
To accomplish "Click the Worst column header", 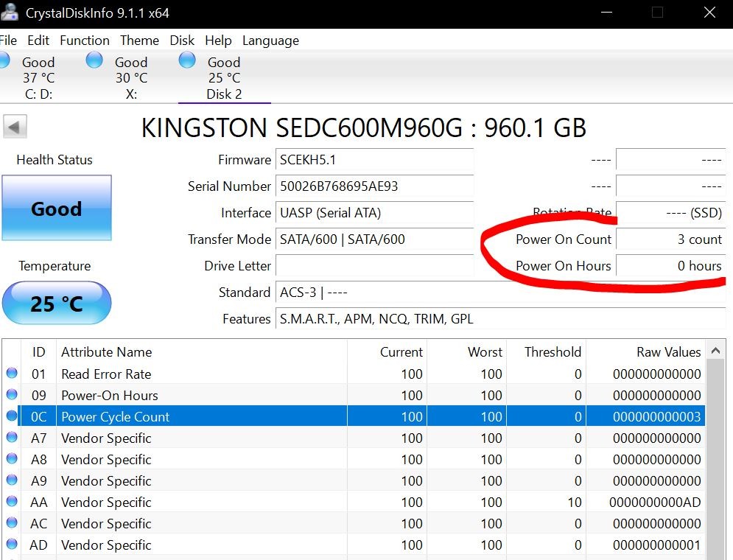I will [x=467, y=351].
